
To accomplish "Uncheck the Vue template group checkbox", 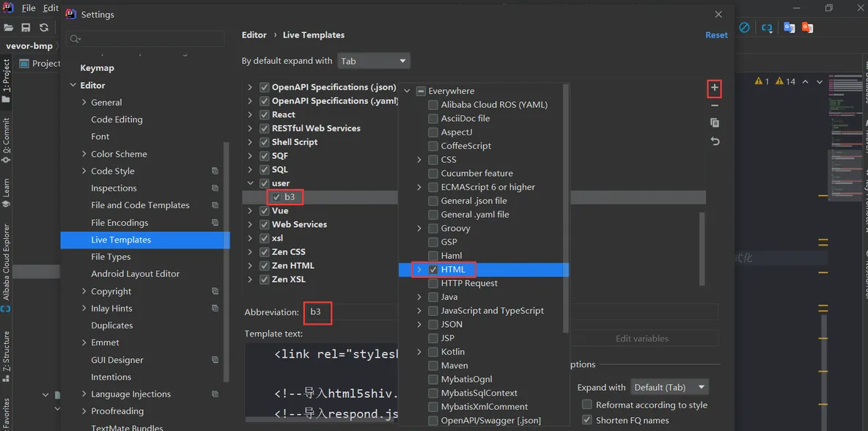I will 264,211.
